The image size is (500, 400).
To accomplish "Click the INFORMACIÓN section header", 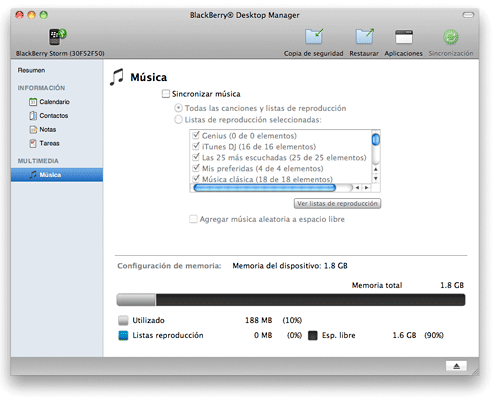I will click(x=41, y=88).
